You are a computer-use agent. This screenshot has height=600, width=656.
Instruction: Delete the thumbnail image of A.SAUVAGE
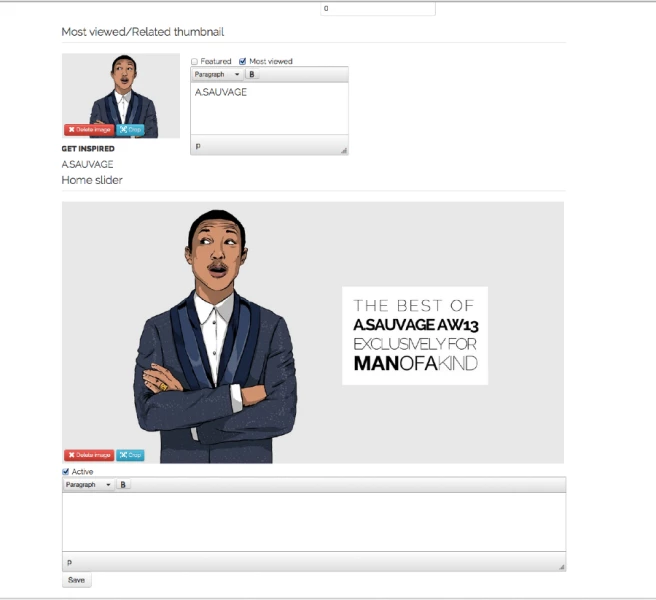point(89,130)
